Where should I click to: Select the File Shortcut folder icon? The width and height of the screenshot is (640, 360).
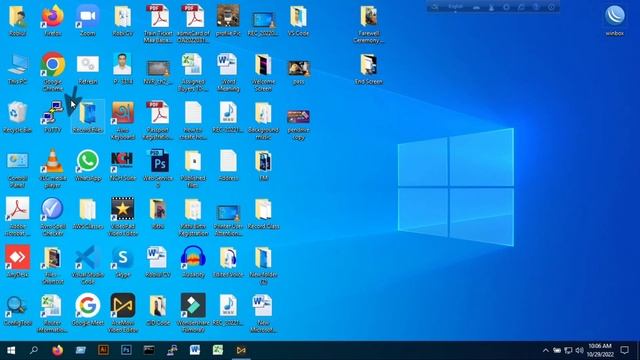pyautogui.click(x=53, y=264)
